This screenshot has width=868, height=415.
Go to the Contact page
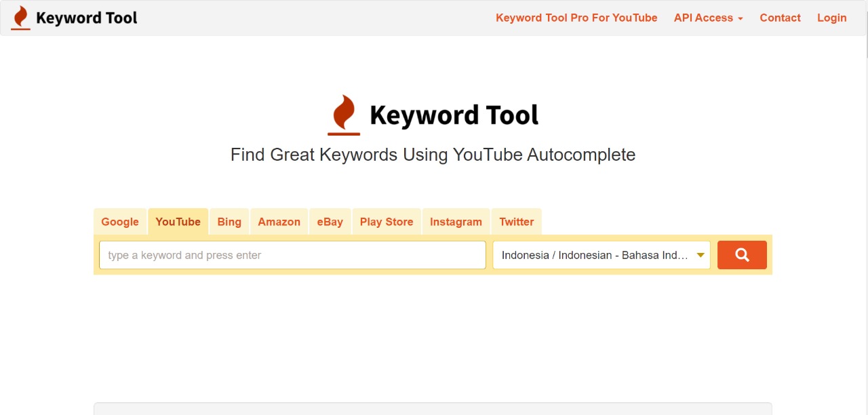[780, 18]
